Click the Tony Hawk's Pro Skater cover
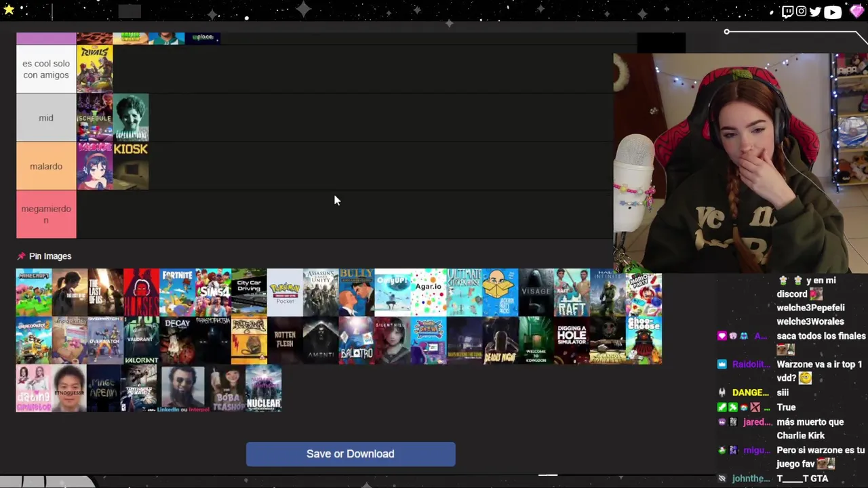 point(139,388)
